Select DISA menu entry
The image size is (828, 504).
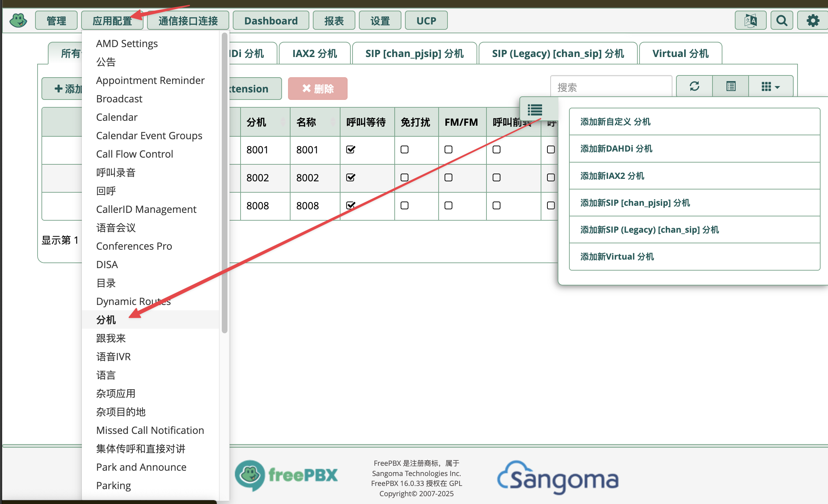[x=151, y=264]
